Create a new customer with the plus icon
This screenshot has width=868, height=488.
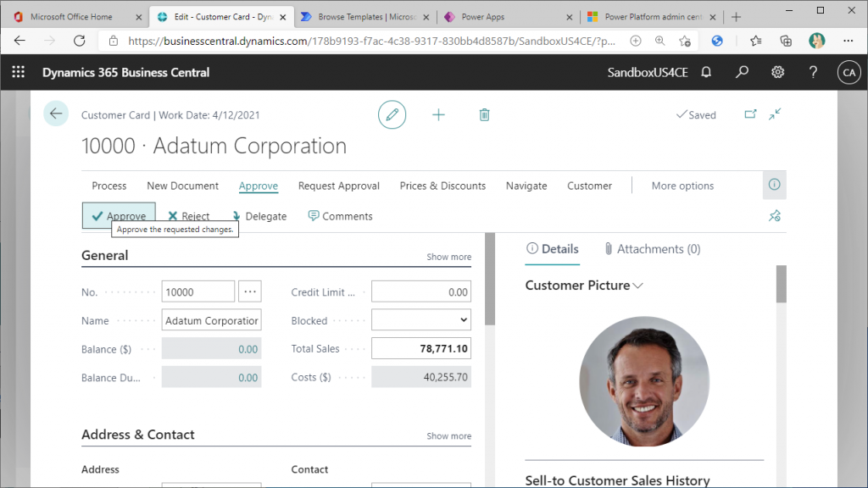click(x=438, y=114)
